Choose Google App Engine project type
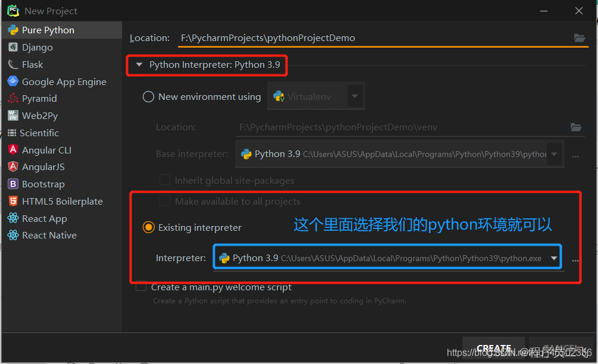598x364 pixels. click(62, 81)
